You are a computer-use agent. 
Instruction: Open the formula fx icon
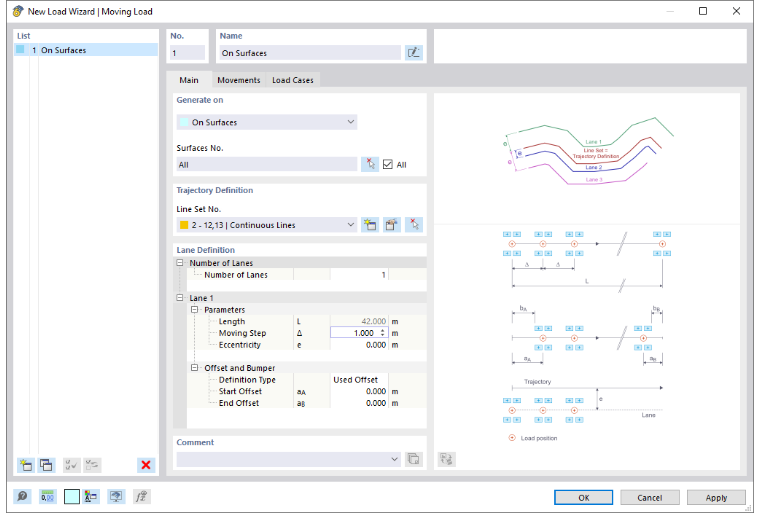coord(142,497)
